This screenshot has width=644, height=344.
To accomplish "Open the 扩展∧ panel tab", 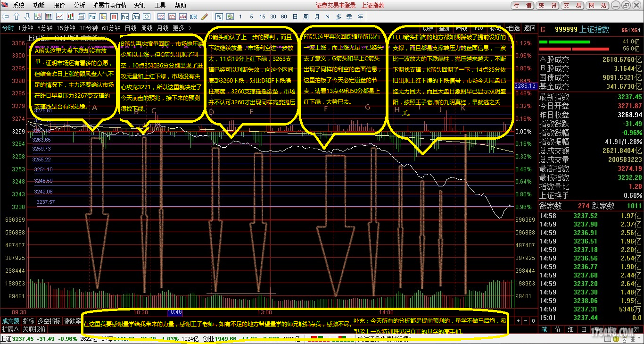I will (10, 329).
